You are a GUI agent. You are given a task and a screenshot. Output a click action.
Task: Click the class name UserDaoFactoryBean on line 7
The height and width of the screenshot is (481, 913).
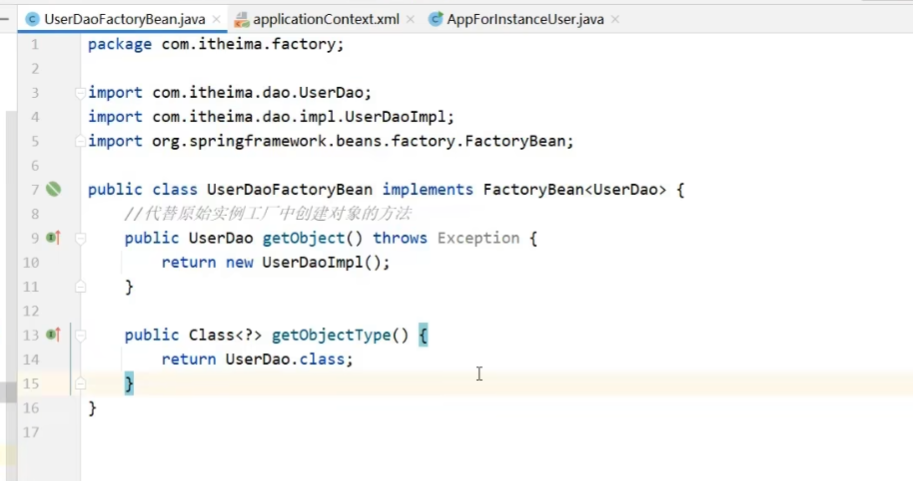coord(289,189)
